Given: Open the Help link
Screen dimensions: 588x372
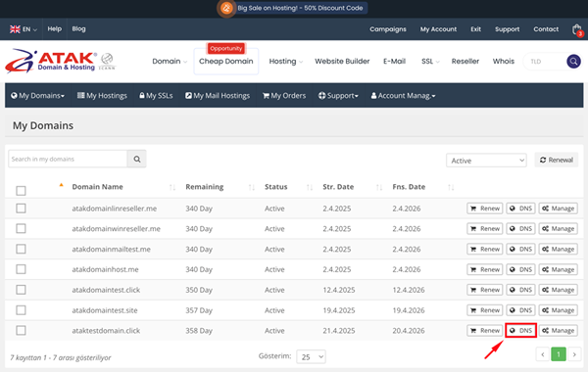Looking at the screenshot, I should tap(54, 28).
